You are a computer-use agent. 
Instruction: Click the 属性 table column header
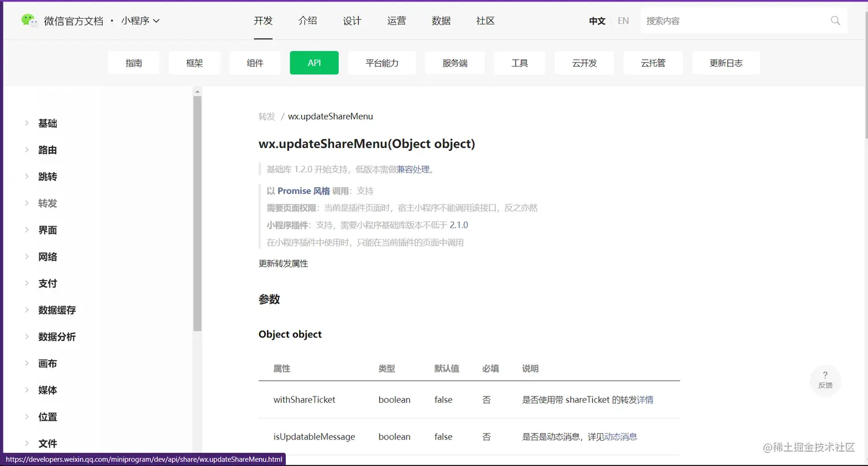click(282, 368)
